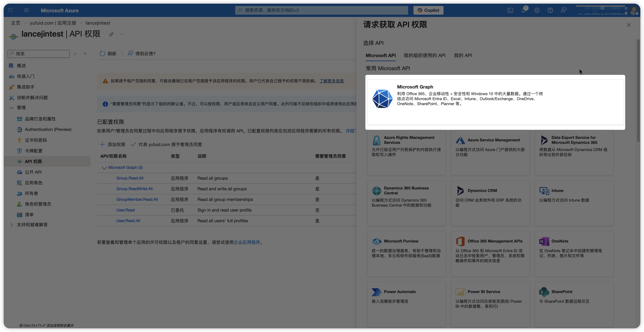This screenshot has width=644, height=332.
Task: Open the help question mark icon
Action: click(x=550, y=10)
